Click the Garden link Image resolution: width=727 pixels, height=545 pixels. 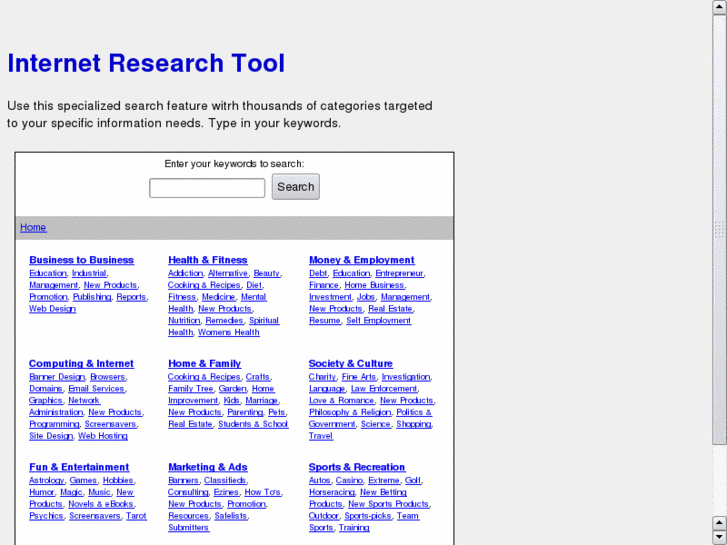click(232, 388)
